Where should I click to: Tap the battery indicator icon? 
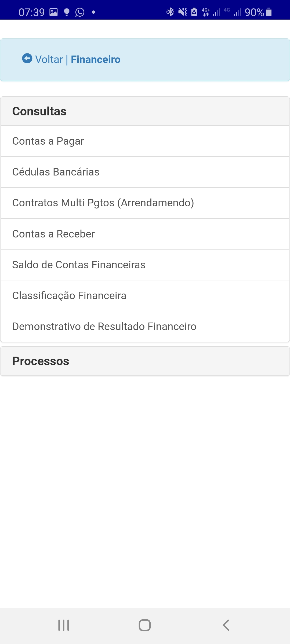pos(269,12)
